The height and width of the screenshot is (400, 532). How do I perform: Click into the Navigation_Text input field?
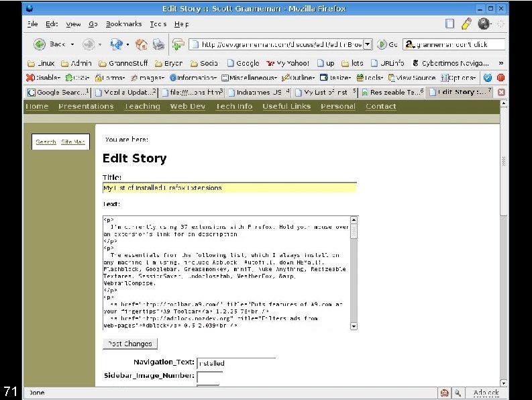point(236,363)
